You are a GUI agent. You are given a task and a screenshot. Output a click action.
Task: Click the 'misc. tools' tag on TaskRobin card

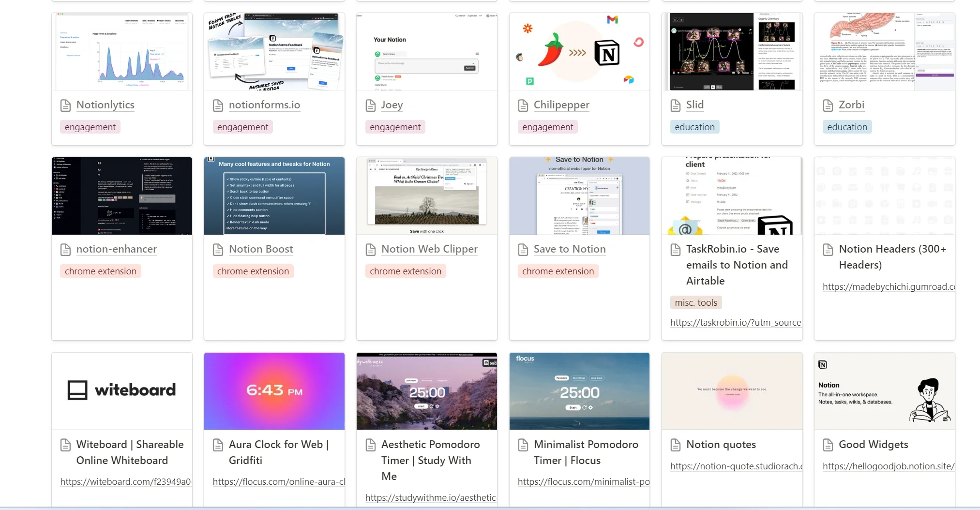(x=696, y=303)
